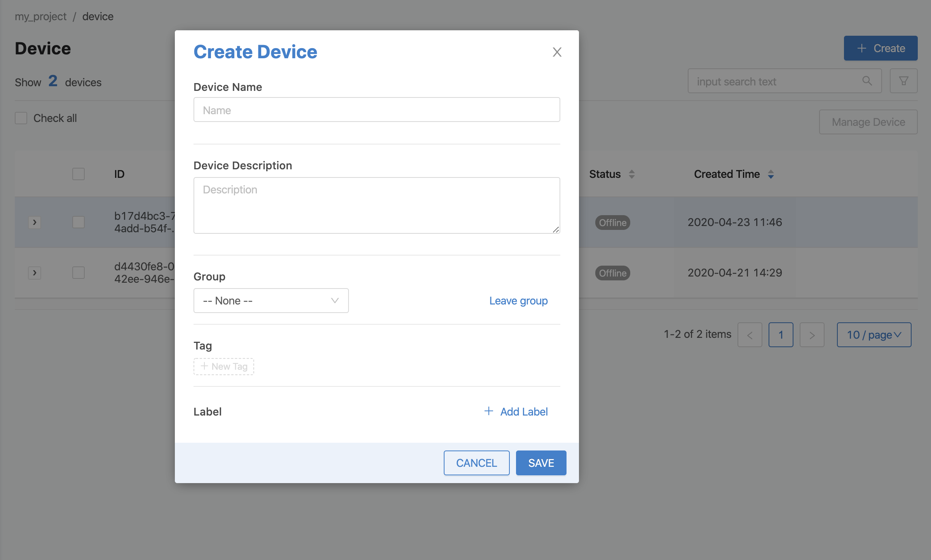Go to next page arrow
931x560 pixels.
pos(812,335)
